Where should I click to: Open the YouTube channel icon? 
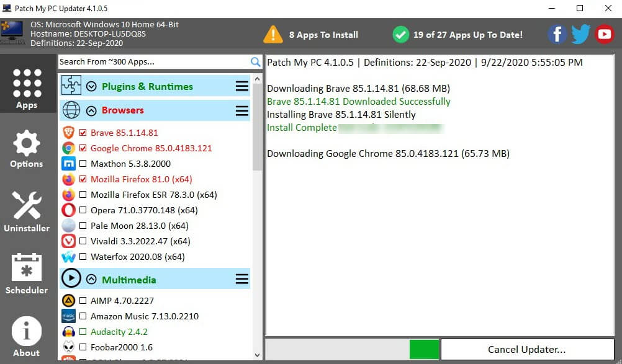click(604, 34)
